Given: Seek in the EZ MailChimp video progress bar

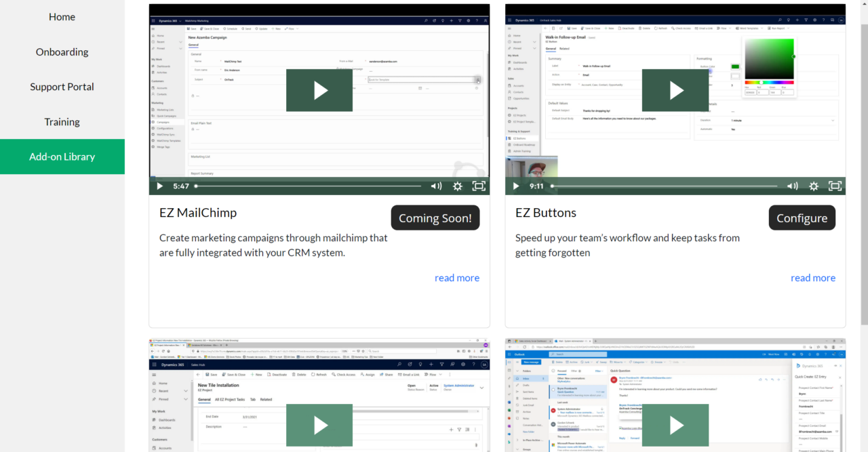Looking at the screenshot, I should click(308, 186).
